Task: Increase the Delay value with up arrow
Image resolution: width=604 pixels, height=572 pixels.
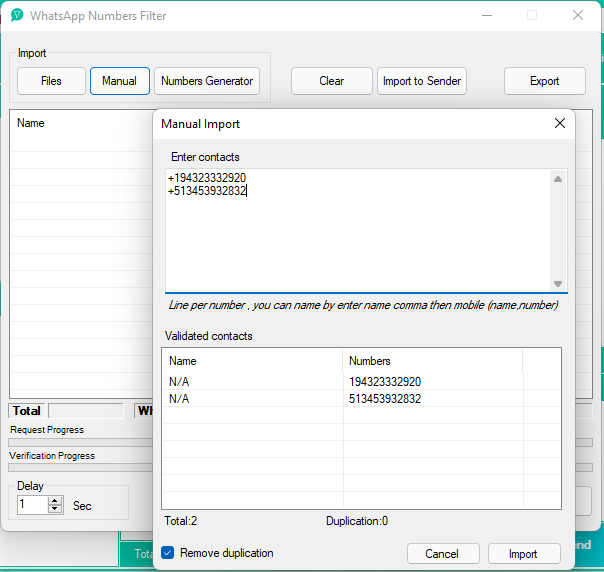Action: pos(55,500)
